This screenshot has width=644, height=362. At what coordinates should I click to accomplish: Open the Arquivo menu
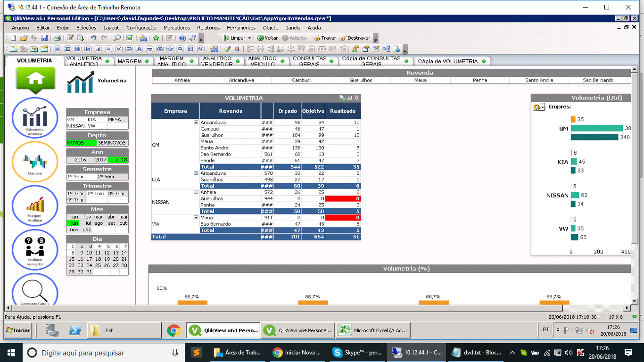coord(20,28)
